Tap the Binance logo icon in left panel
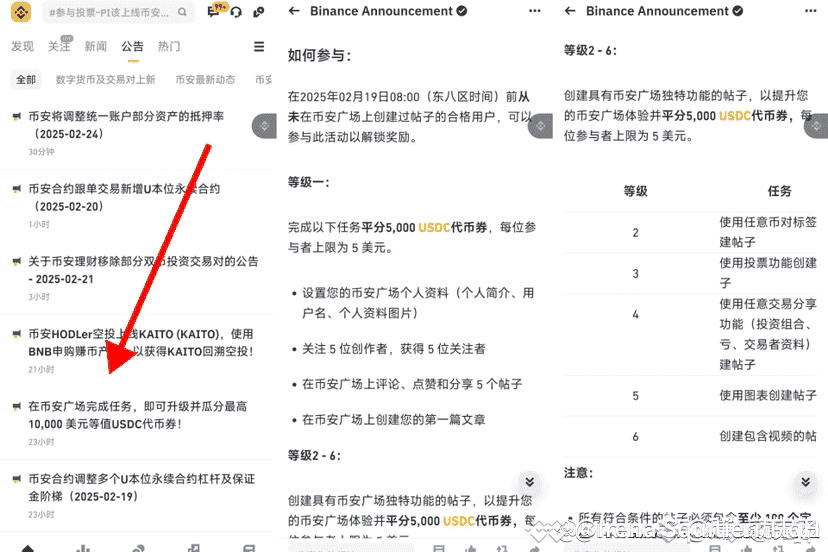 coord(21,12)
